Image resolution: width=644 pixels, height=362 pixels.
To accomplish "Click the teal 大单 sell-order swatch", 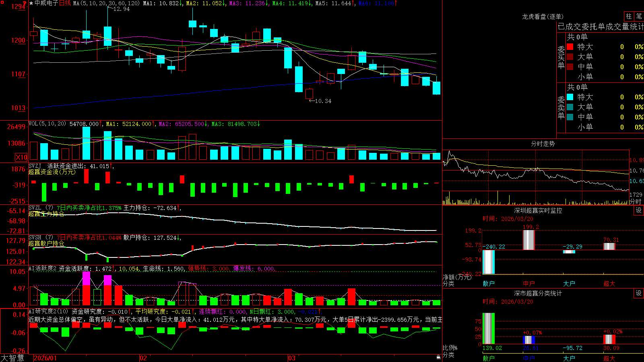I will 570,107.
